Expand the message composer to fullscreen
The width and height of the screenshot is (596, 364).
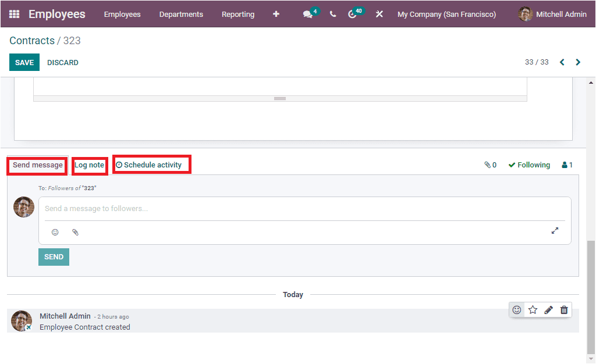pos(555,230)
